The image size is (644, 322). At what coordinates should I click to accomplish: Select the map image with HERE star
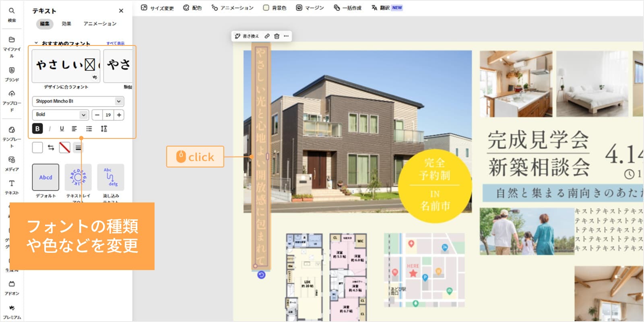tap(424, 270)
